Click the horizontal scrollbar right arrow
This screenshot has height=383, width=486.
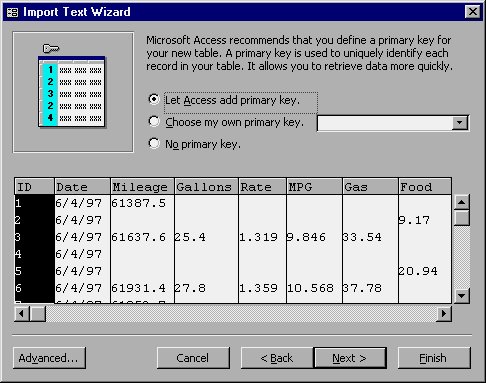[x=444, y=314]
